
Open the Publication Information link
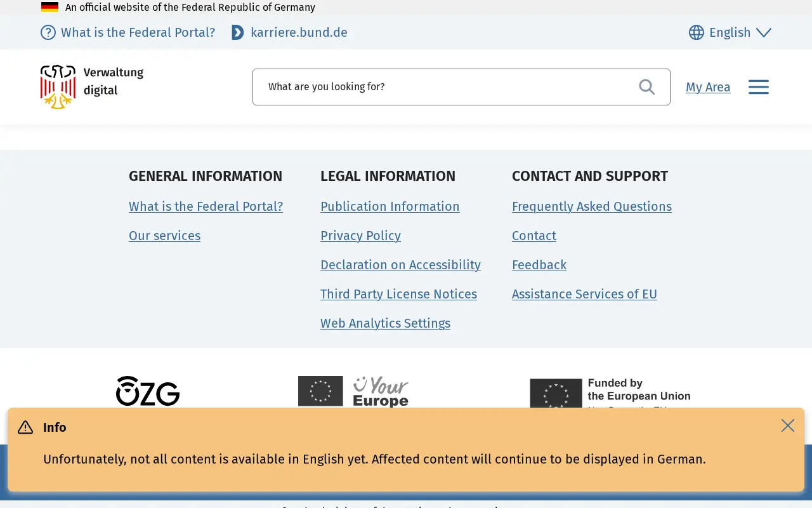390,206
